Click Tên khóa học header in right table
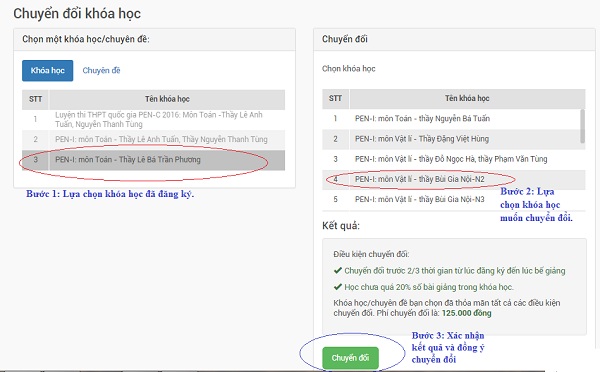This screenshot has width=600, height=372. pos(467,98)
